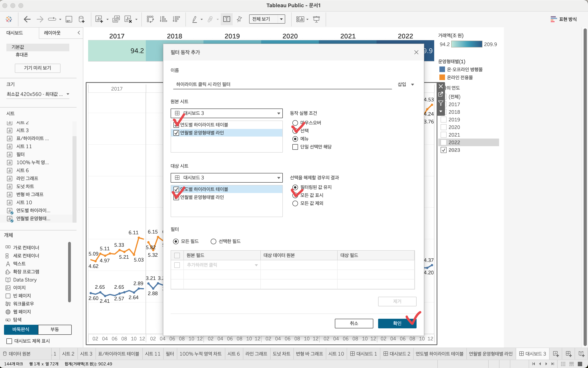Select the 모든 값 제외 radio option
Viewport: 588px width, 368px height.
[x=295, y=203]
